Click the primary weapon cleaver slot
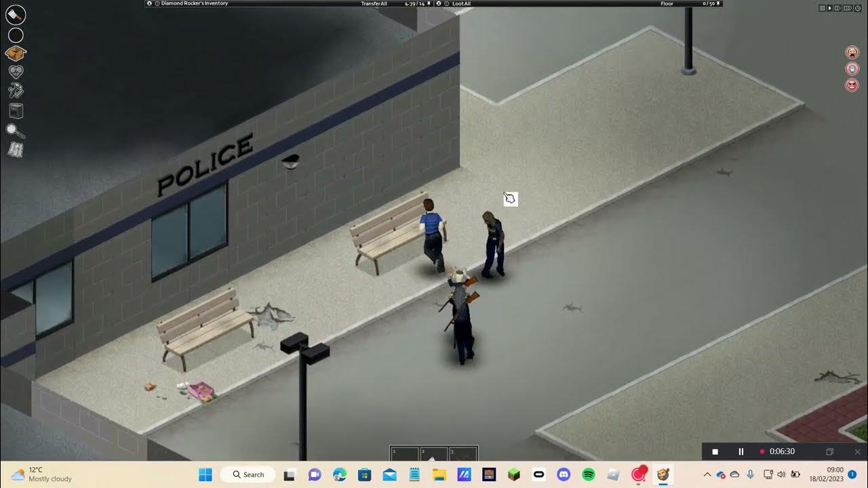868x488 pixels. [15, 14]
